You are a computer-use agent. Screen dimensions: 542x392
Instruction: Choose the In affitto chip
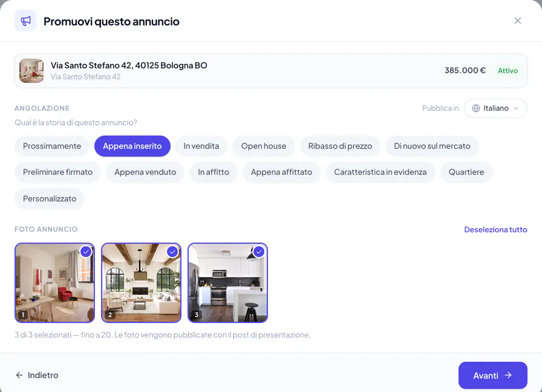[x=214, y=172]
